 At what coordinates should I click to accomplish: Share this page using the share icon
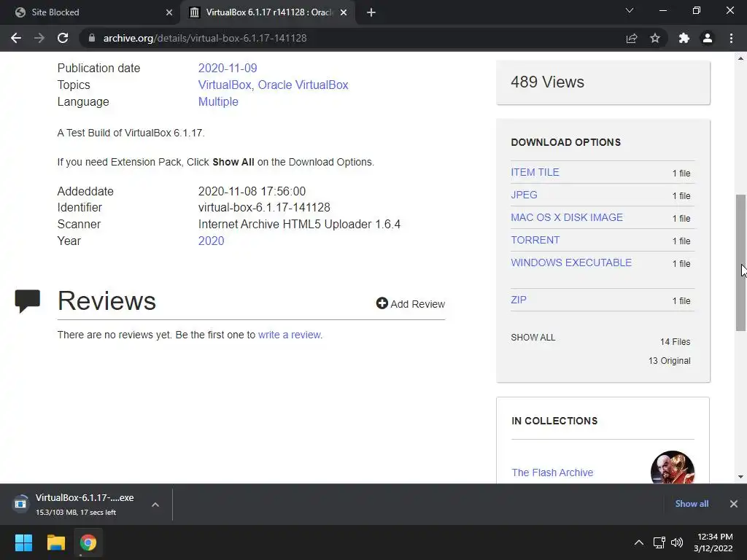tap(632, 38)
